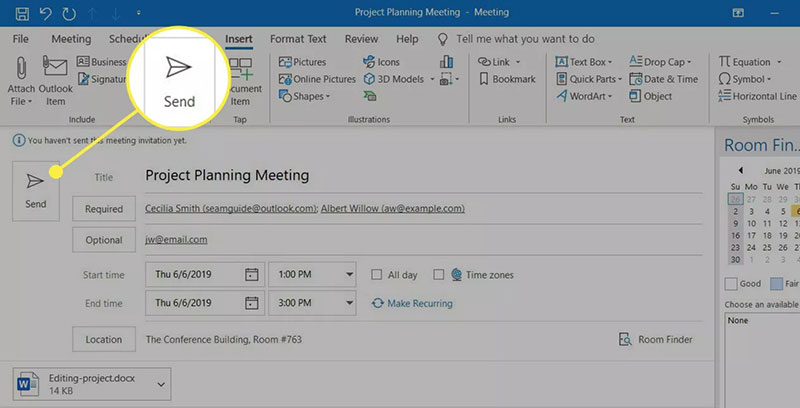
Task: Insert a SmartArt graphic
Action: [370, 96]
